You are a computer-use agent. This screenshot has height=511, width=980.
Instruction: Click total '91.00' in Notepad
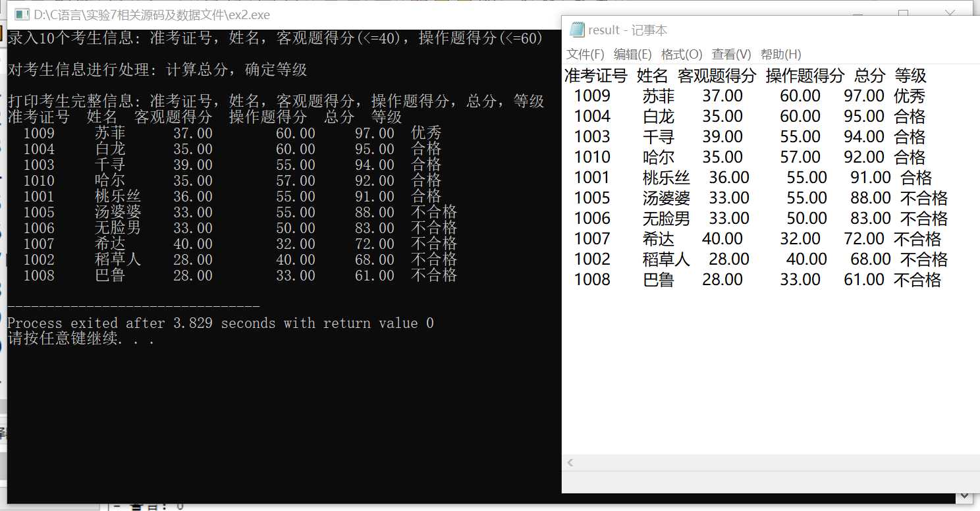tap(871, 178)
